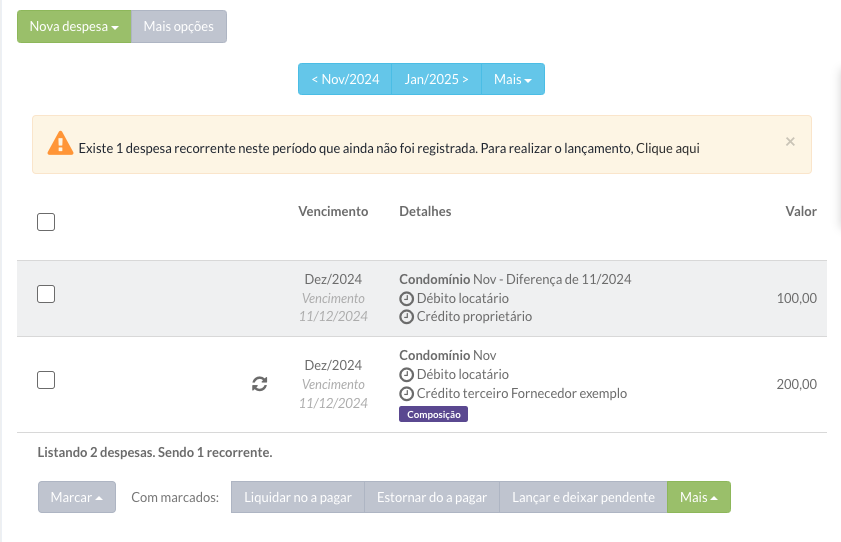Open the Nova despesa dropdown

(74, 27)
